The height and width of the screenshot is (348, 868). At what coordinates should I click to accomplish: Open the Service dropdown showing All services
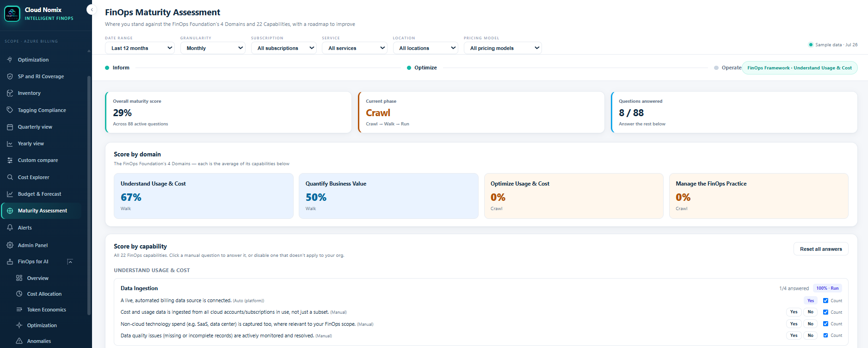tap(354, 48)
